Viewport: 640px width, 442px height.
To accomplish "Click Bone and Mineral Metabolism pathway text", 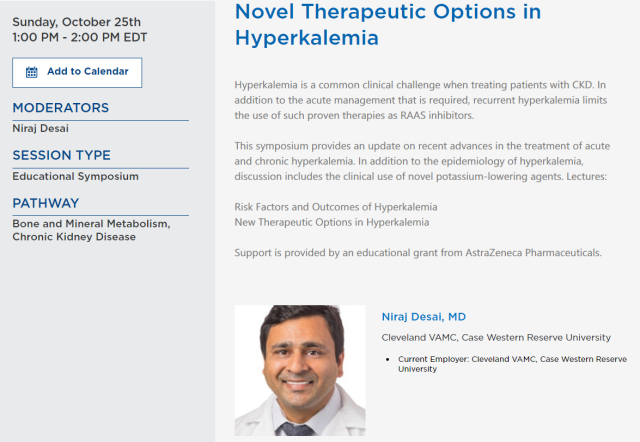I will [91, 224].
